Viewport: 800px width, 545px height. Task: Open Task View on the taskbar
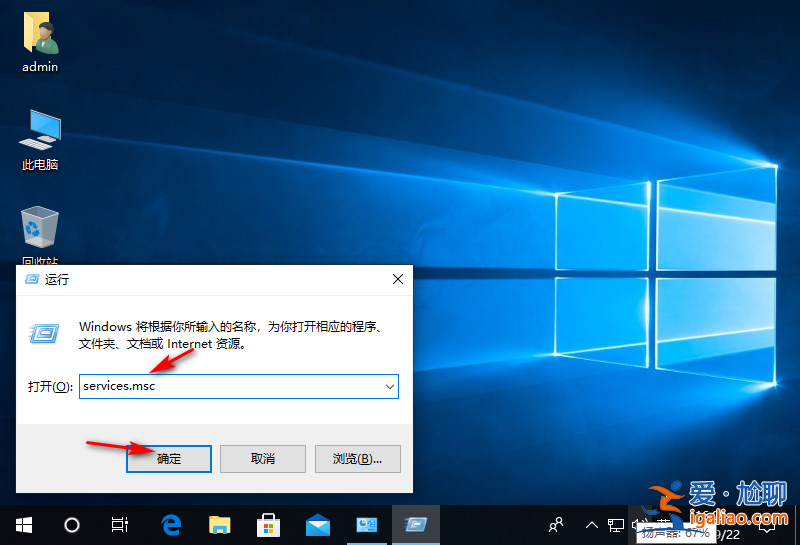[x=120, y=525]
